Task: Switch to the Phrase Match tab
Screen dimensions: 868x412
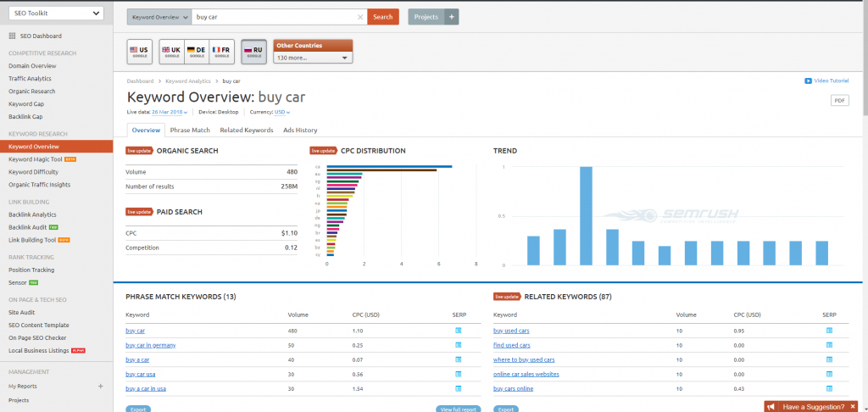Action: click(x=190, y=131)
